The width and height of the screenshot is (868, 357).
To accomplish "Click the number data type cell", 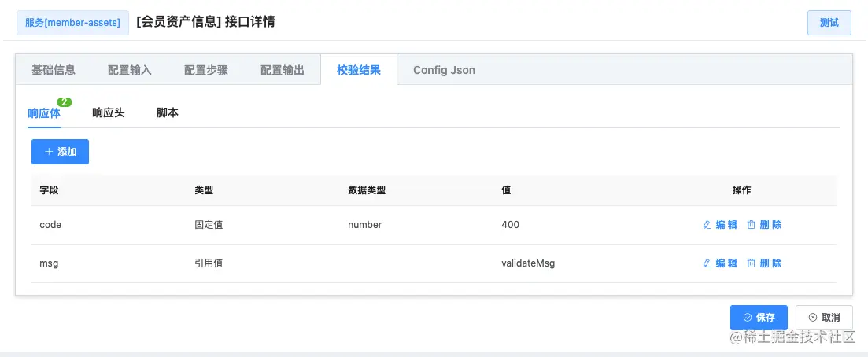I will [365, 225].
